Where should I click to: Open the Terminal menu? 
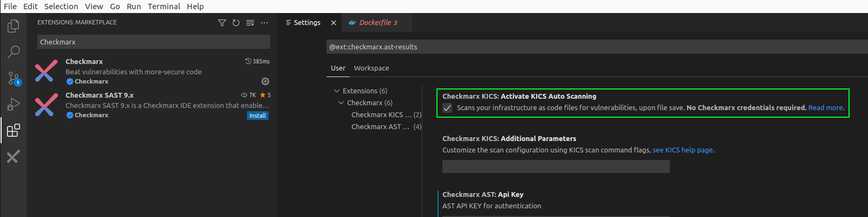tap(164, 7)
